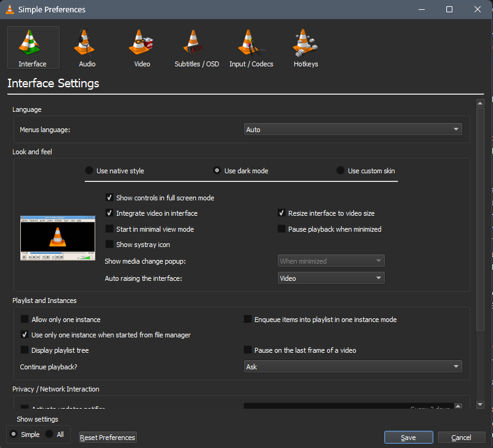Click the Interface Settings heading

[53, 84]
